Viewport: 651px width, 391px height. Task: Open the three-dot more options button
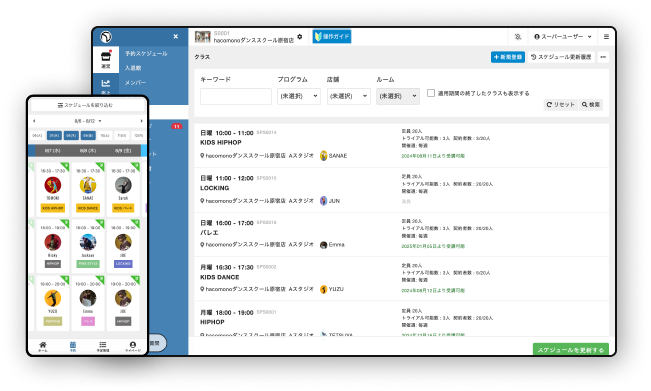point(603,57)
